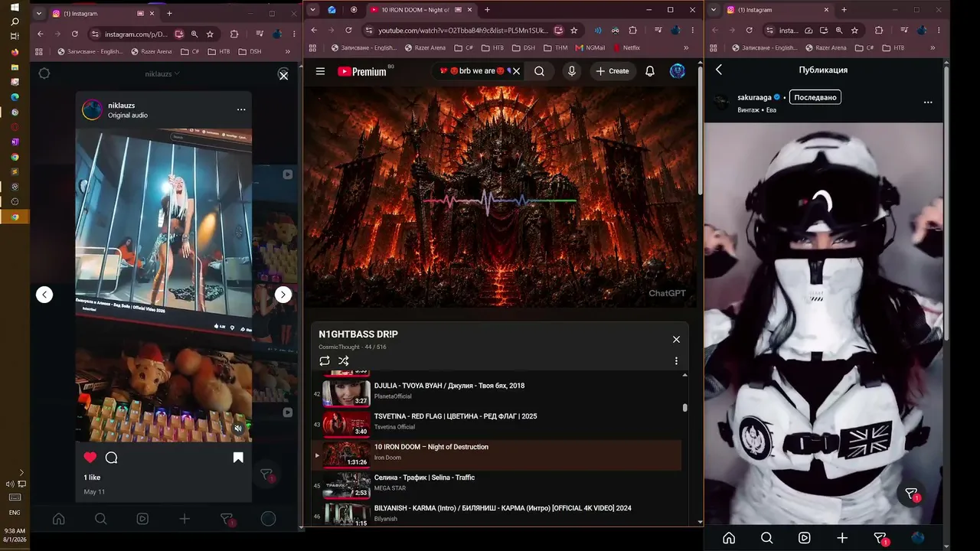Open comments on the niklauzs post
This screenshot has height=551, width=980.
pyautogui.click(x=111, y=458)
